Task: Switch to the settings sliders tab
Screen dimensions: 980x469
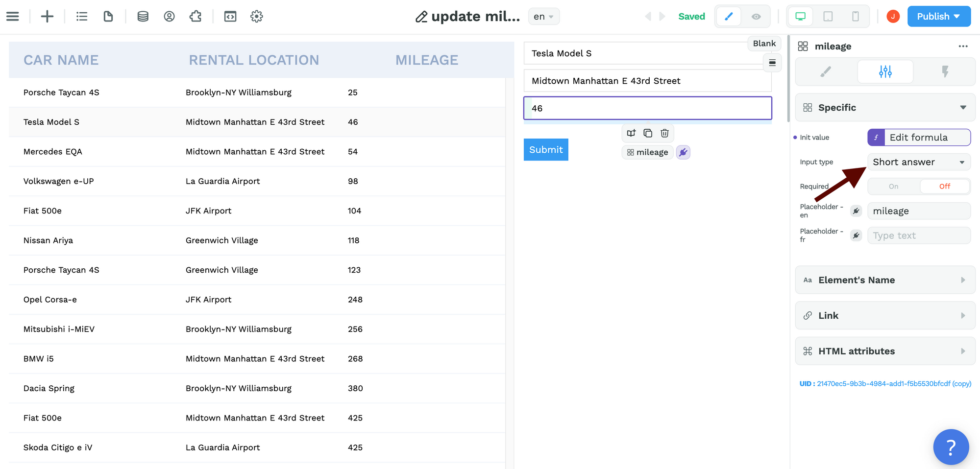Action: click(x=885, y=72)
